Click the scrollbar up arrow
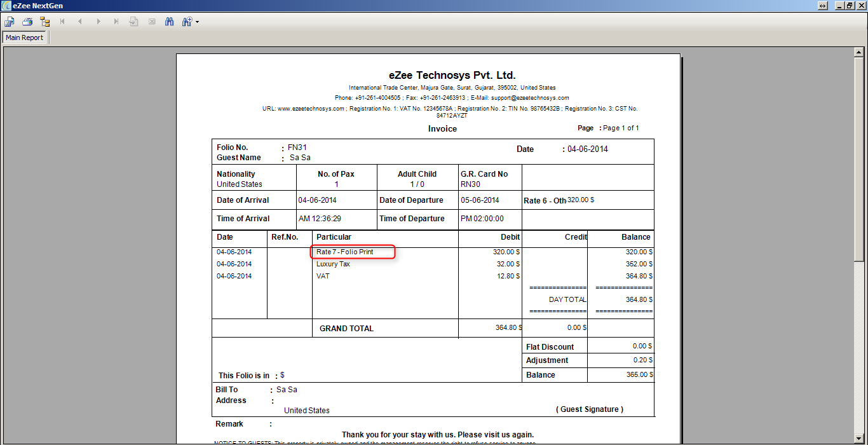 click(x=858, y=54)
